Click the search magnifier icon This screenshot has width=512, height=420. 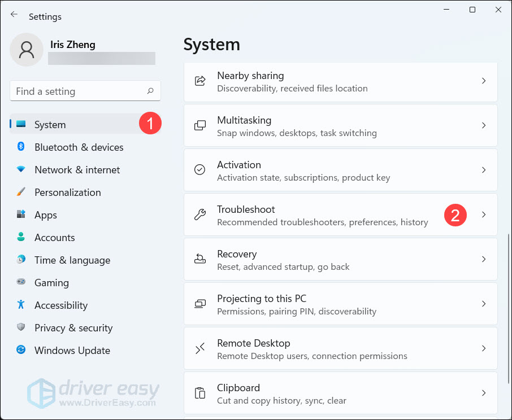150,91
